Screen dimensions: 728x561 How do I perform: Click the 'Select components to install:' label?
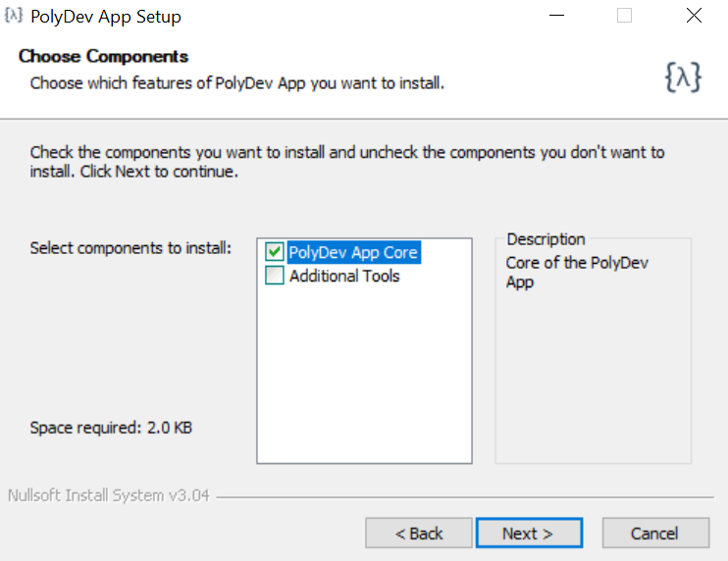[x=130, y=248]
